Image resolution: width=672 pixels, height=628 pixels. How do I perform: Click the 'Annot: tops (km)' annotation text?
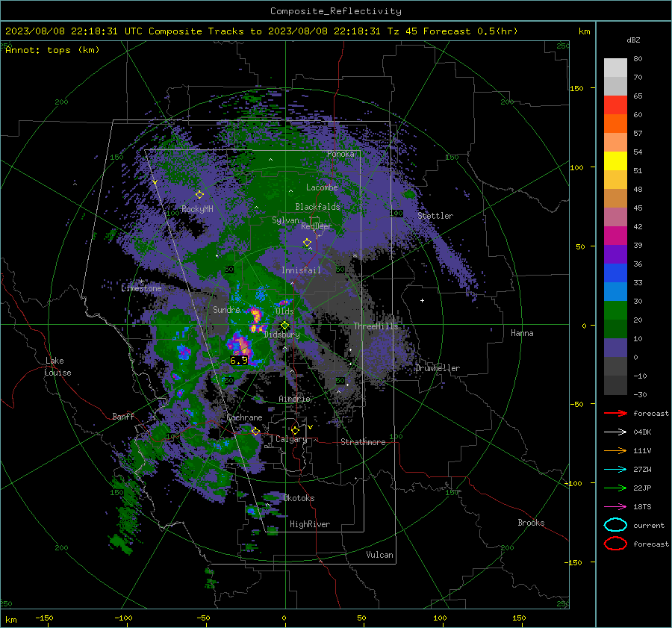pos(52,50)
